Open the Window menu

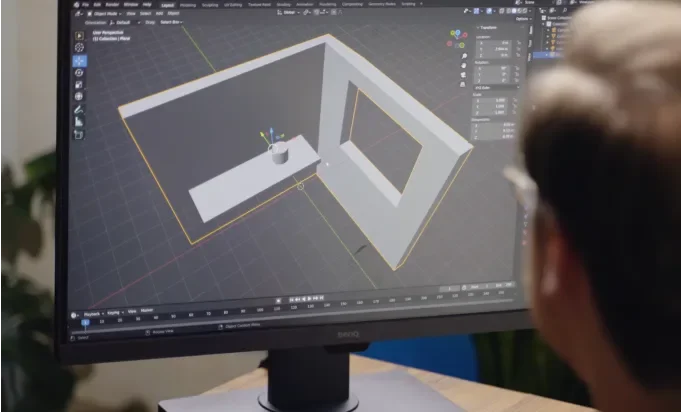pyautogui.click(x=131, y=5)
